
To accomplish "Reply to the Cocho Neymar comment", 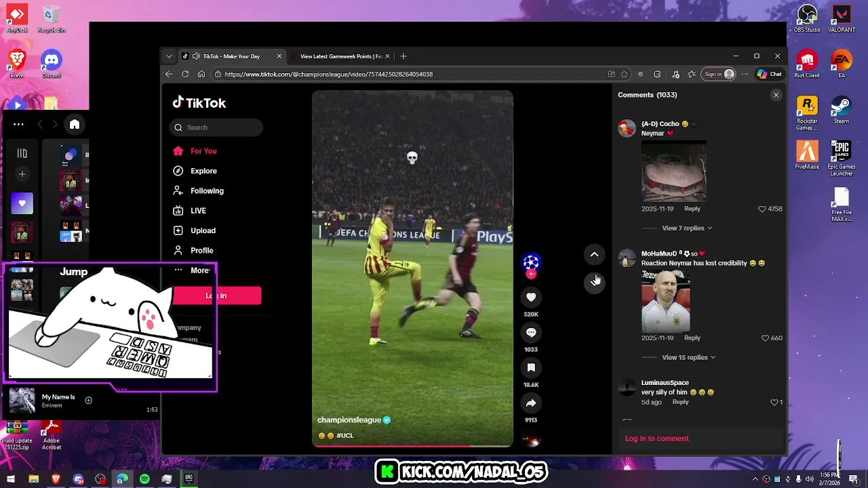I will pyautogui.click(x=692, y=209).
